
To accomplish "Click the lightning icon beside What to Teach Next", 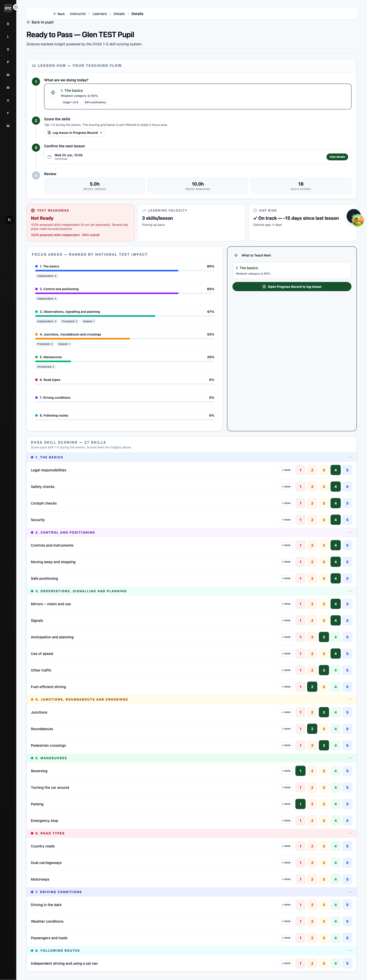I will click(x=236, y=255).
